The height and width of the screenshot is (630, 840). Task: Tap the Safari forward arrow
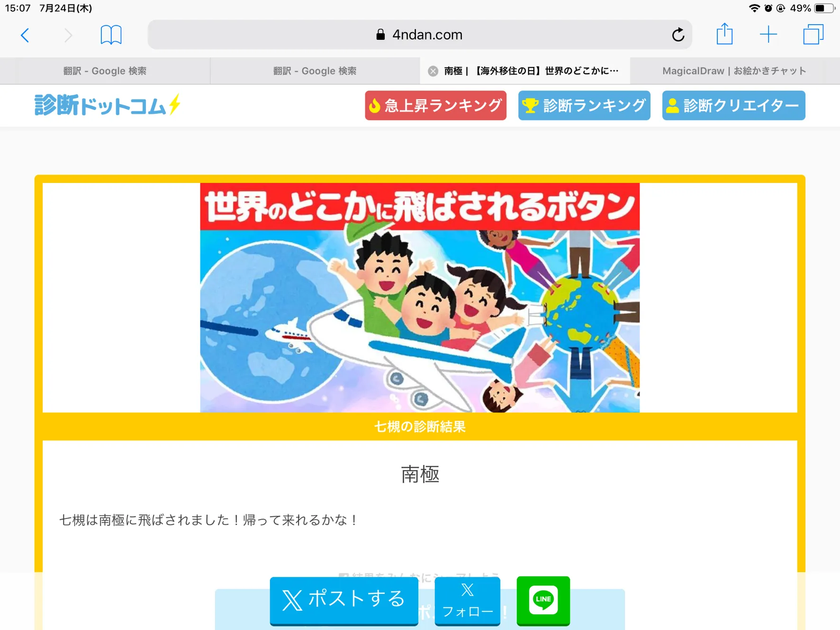coord(68,35)
